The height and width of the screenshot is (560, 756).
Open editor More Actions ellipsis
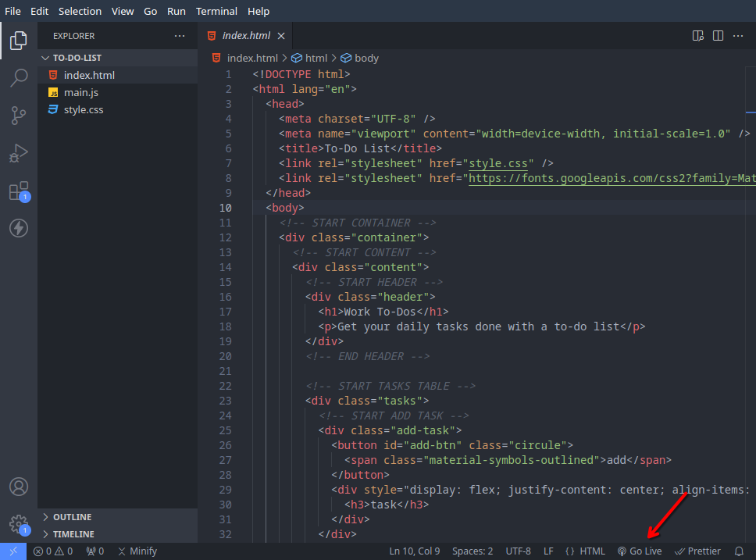(738, 36)
